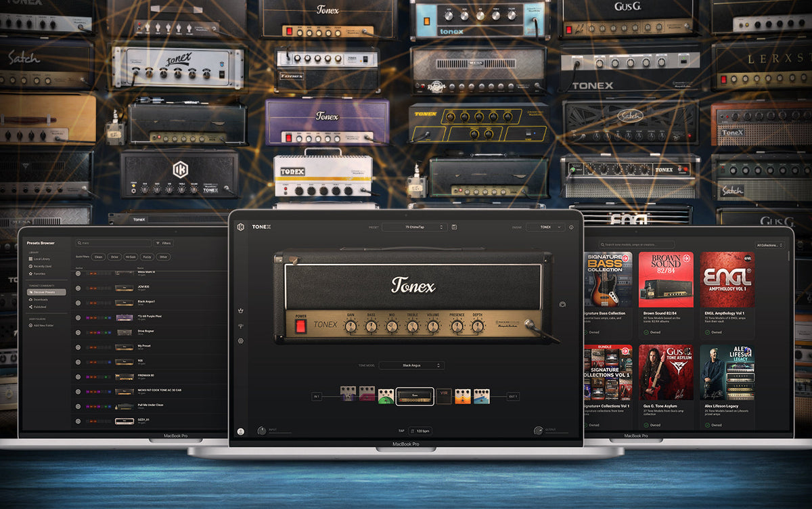Select Discover Presets in the sidebar
The width and height of the screenshot is (812, 509).
pyautogui.click(x=47, y=292)
